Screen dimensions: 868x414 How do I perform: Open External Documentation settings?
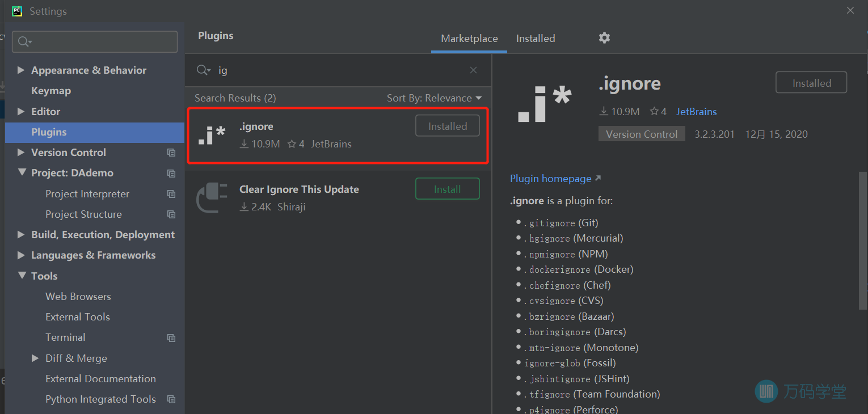(x=100, y=379)
